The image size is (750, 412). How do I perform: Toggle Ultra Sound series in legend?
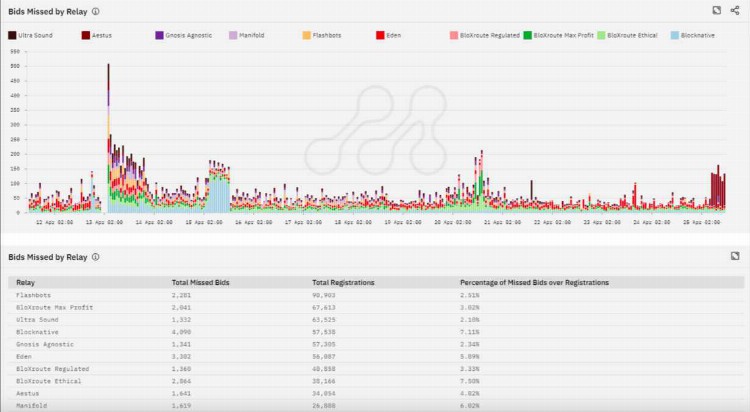(30, 35)
